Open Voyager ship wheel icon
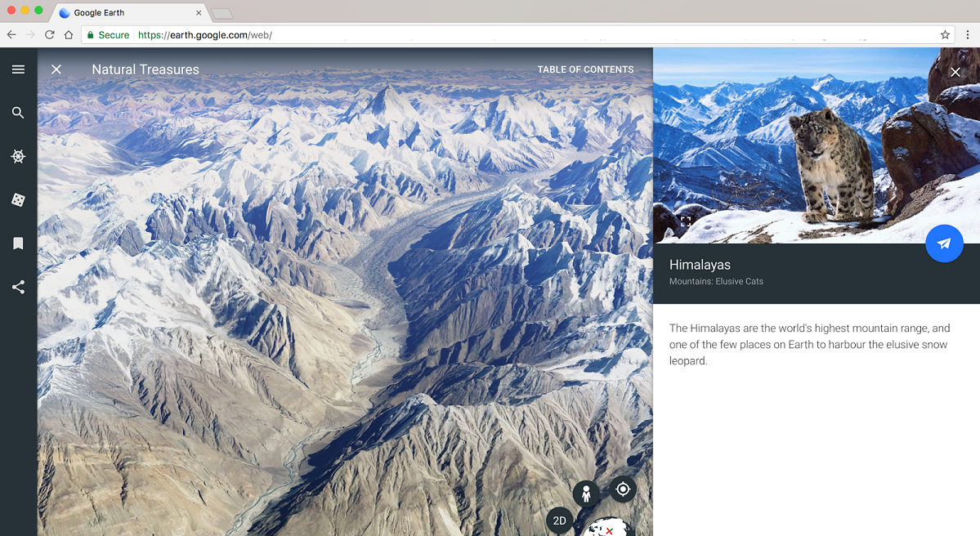980x536 pixels. pyautogui.click(x=18, y=156)
